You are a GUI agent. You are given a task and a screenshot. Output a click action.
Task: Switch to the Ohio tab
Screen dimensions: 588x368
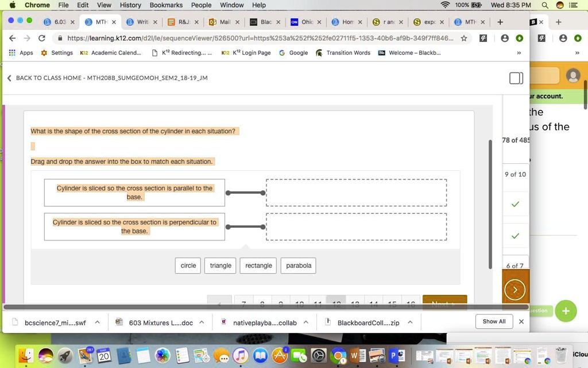click(305, 22)
